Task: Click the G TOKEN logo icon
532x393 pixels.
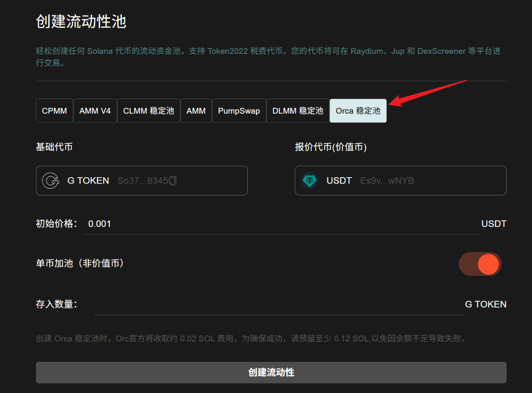Action: (51, 181)
